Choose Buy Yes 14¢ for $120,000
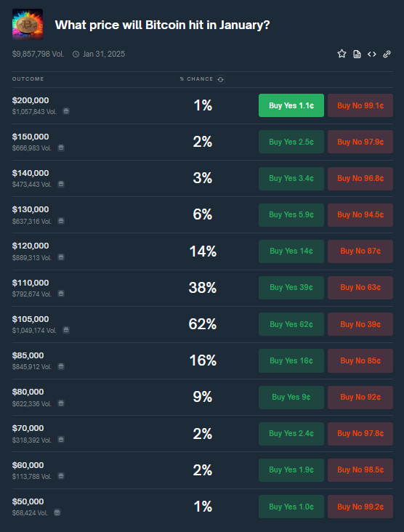 (291, 251)
